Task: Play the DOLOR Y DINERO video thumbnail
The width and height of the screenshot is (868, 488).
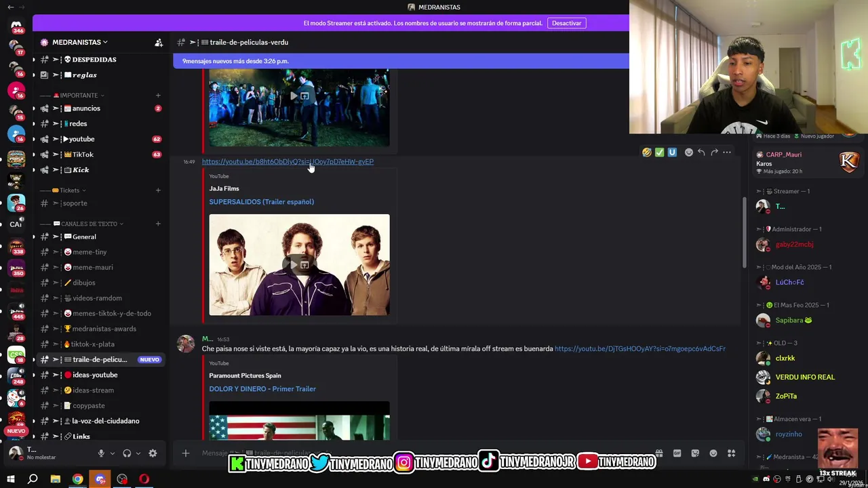Action: [299, 421]
